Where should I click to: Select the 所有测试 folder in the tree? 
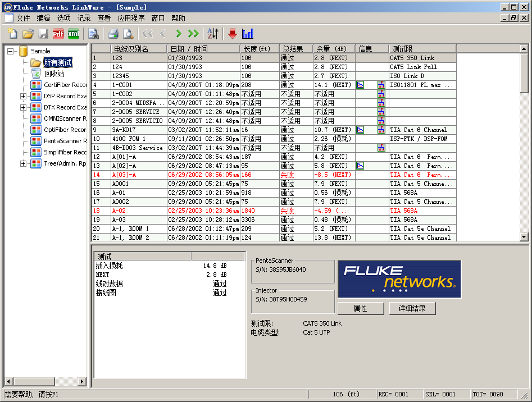[x=58, y=62]
